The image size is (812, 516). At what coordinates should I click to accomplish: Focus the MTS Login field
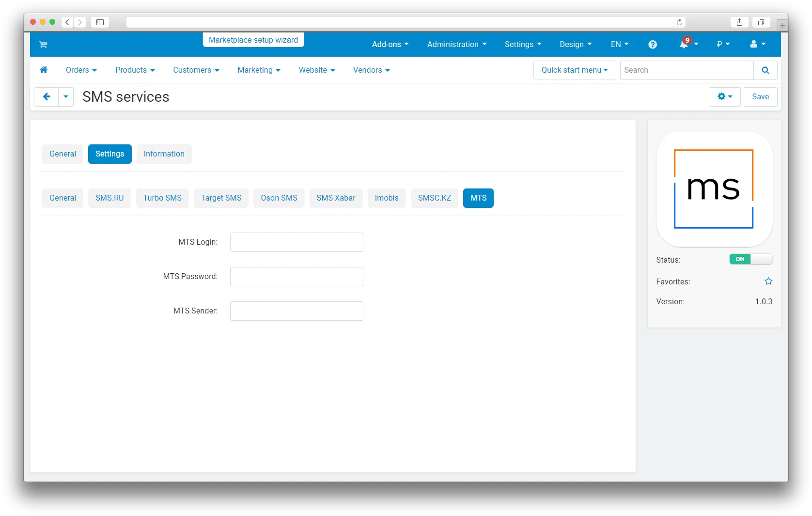click(x=297, y=242)
